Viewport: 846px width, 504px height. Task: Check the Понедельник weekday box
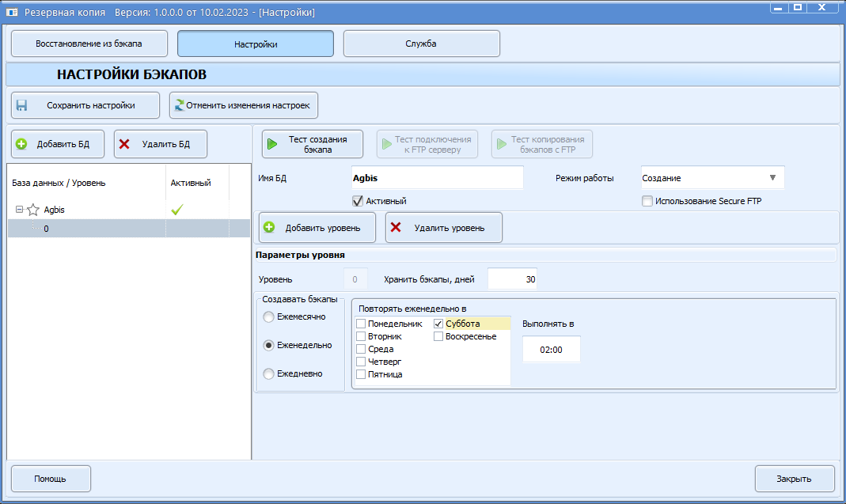click(361, 324)
